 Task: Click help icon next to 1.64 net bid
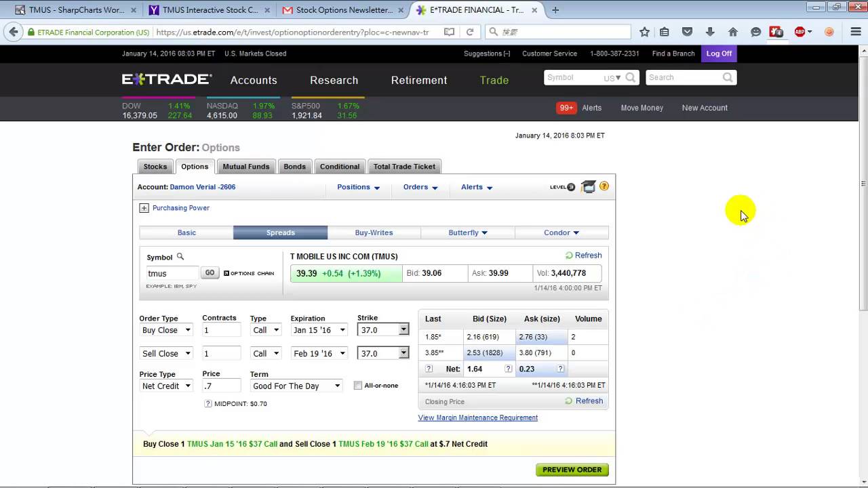tap(508, 369)
